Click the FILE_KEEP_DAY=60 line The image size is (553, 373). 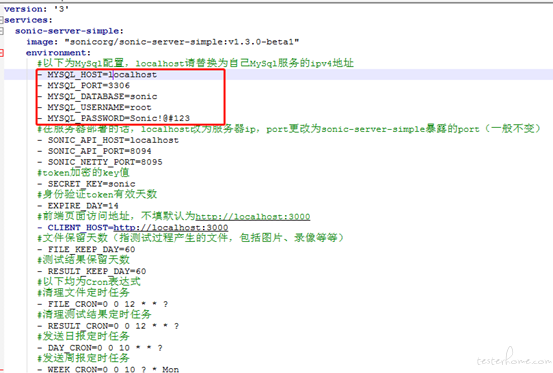coord(86,249)
